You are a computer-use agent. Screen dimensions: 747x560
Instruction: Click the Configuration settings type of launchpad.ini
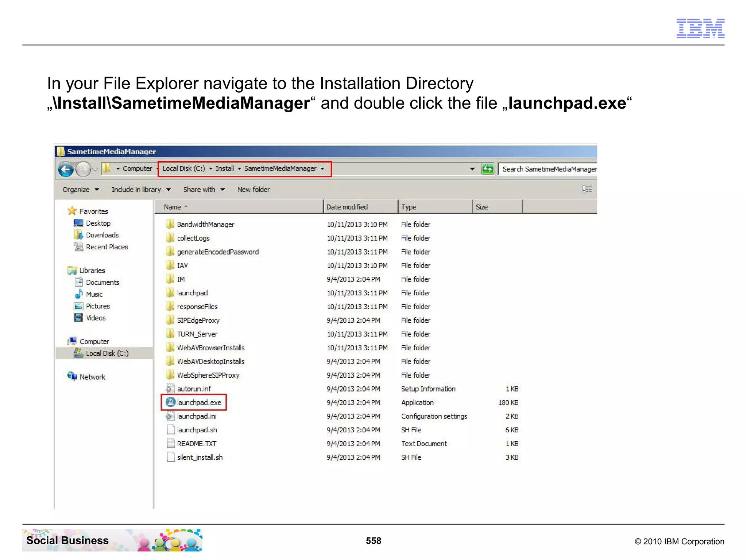click(x=434, y=416)
